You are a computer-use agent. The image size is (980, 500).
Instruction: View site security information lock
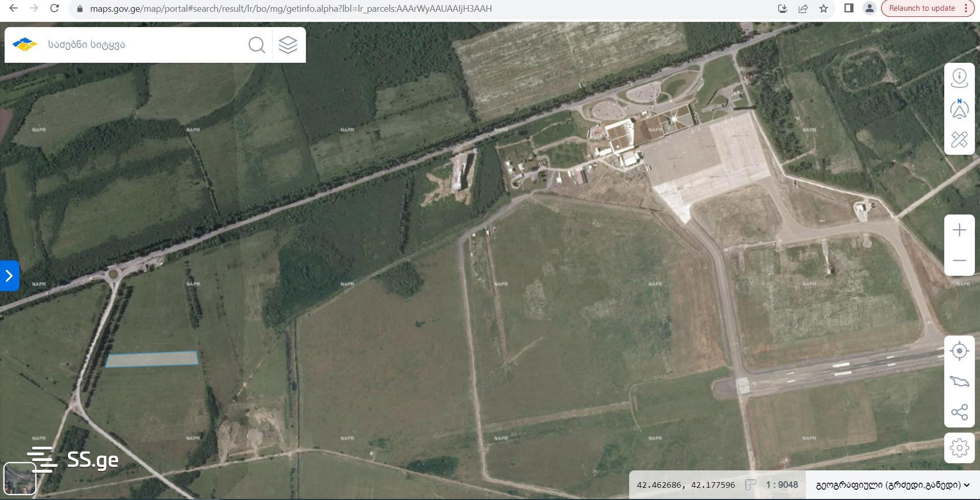tap(79, 9)
